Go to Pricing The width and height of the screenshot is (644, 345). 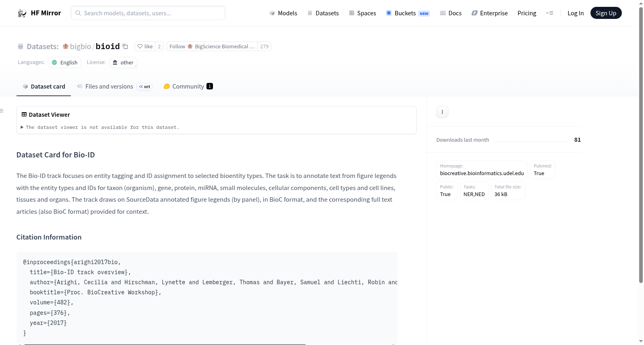pos(527,13)
